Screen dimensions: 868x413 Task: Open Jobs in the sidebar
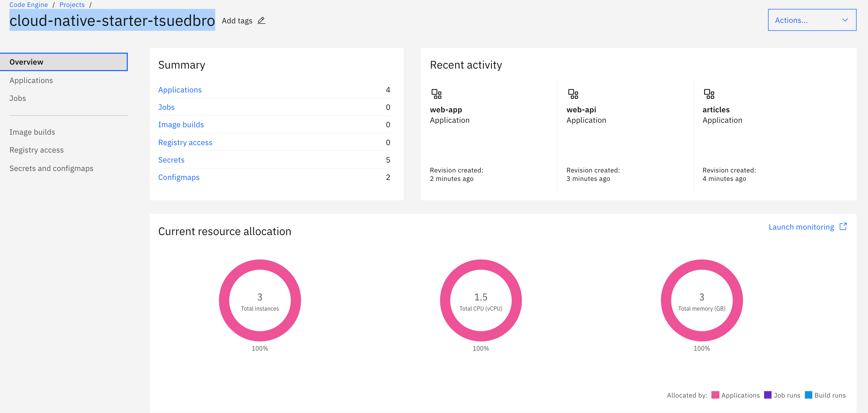(x=17, y=98)
